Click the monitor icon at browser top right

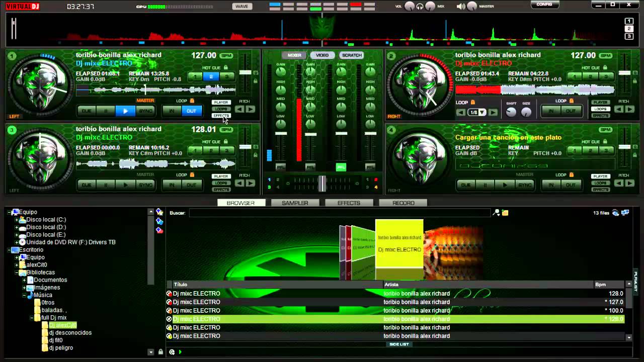pos(625,213)
